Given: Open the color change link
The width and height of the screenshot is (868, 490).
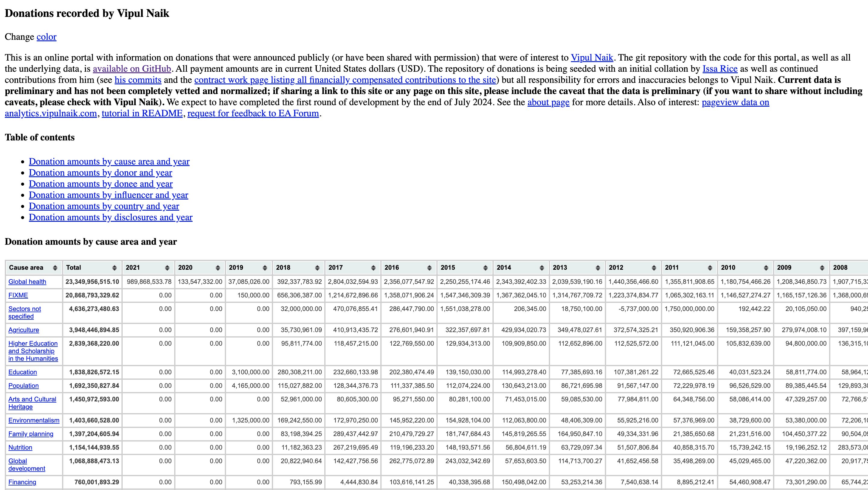Looking at the screenshot, I should pos(46,37).
